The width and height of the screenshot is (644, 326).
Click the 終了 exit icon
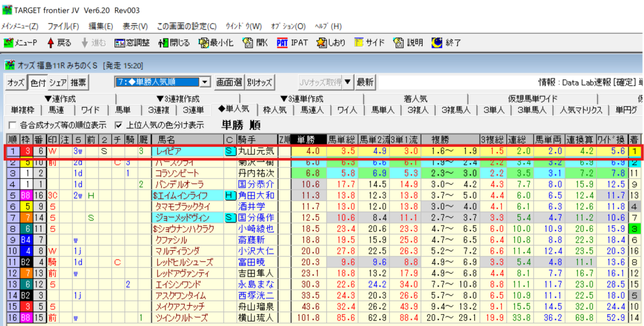tap(437, 43)
